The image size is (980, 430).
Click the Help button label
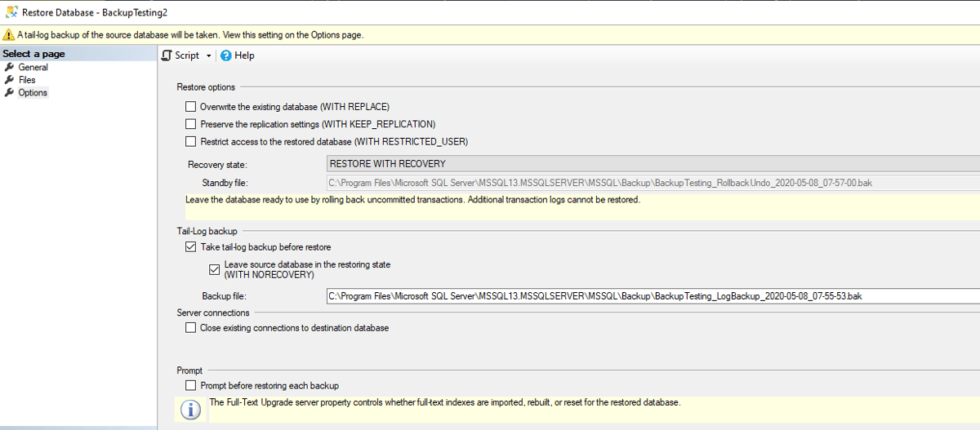[x=244, y=55]
